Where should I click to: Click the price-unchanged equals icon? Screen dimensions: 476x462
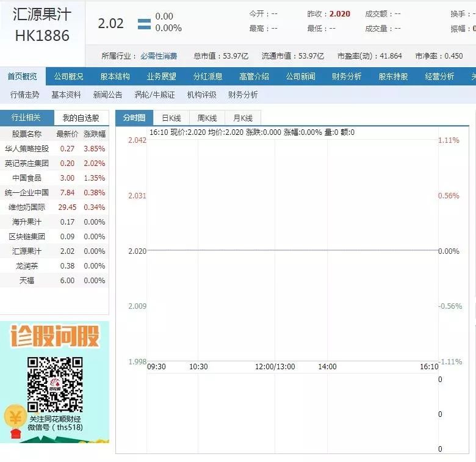click(144, 24)
